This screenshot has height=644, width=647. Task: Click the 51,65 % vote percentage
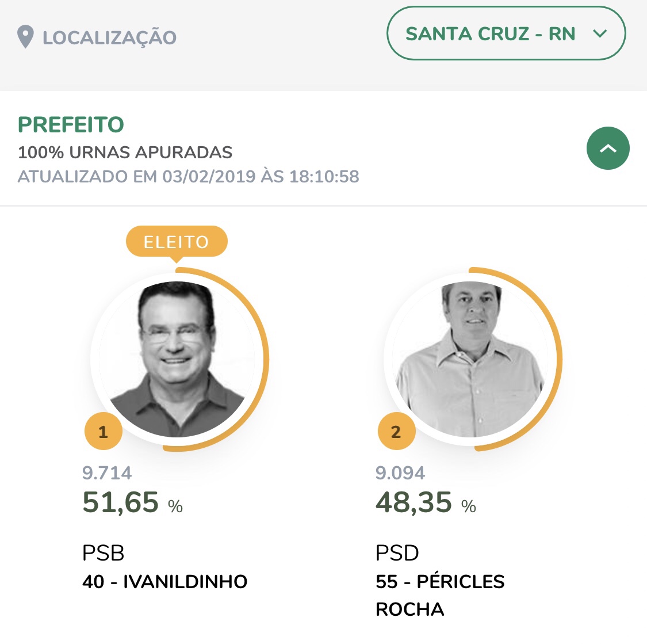[x=132, y=502]
